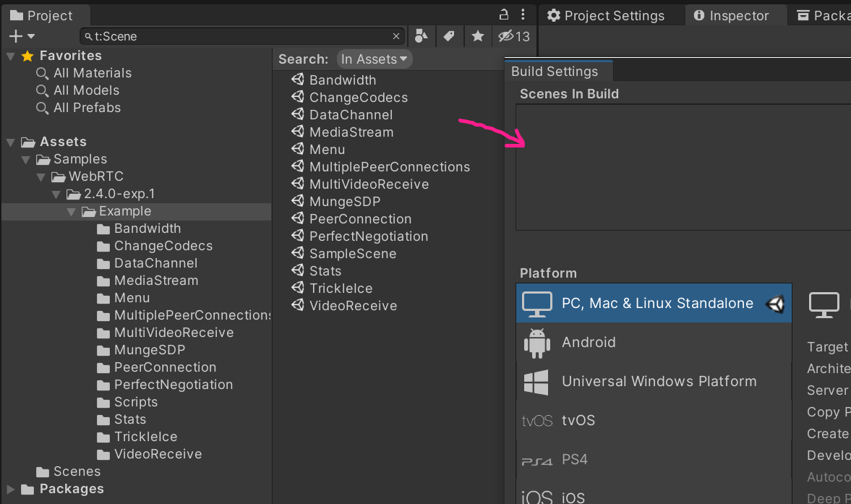851x504 pixels.
Task: Open the search by label filter
Action: pos(449,35)
